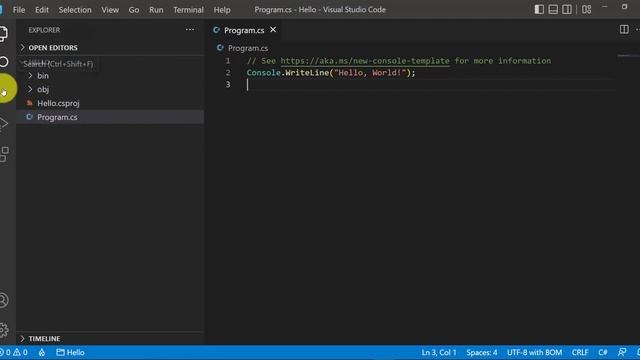Follow the aka.ms/new-console-template link
Image resolution: width=640 pixels, height=360 pixels.
click(365, 61)
